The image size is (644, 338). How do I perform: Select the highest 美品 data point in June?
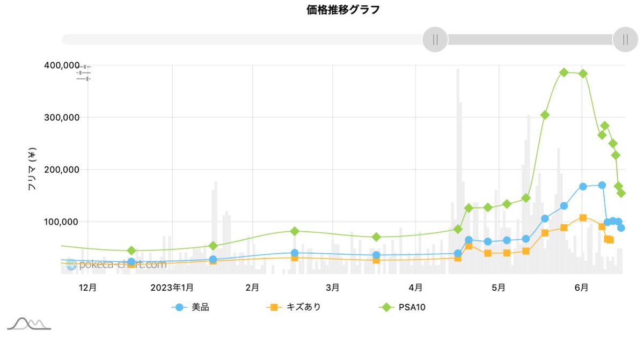pyautogui.click(x=601, y=185)
